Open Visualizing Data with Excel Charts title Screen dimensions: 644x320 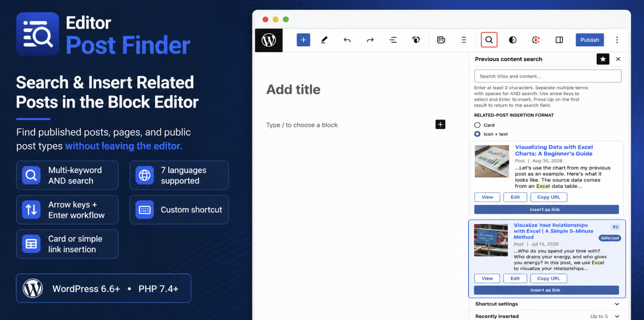click(554, 150)
